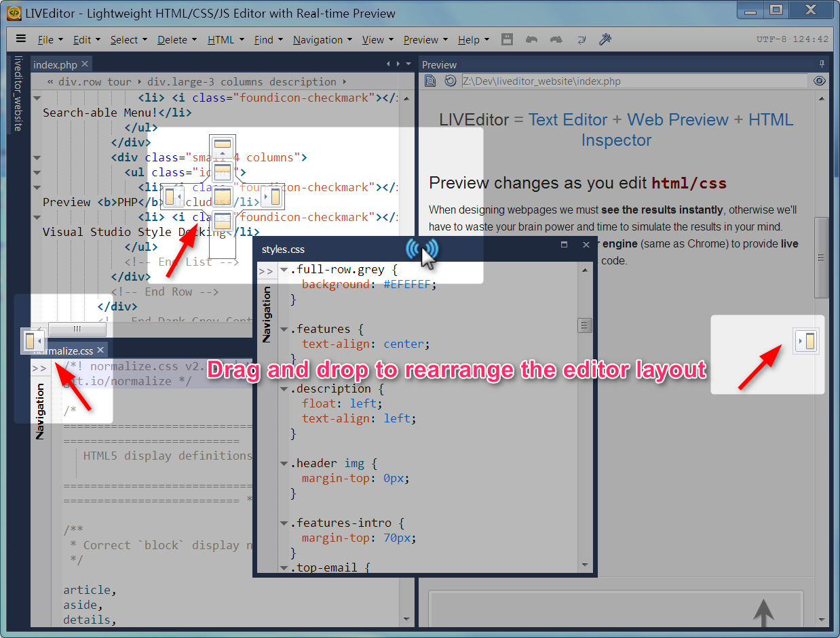
Task: Expand navigation chevrons in styles.css
Action: [x=266, y=271]
